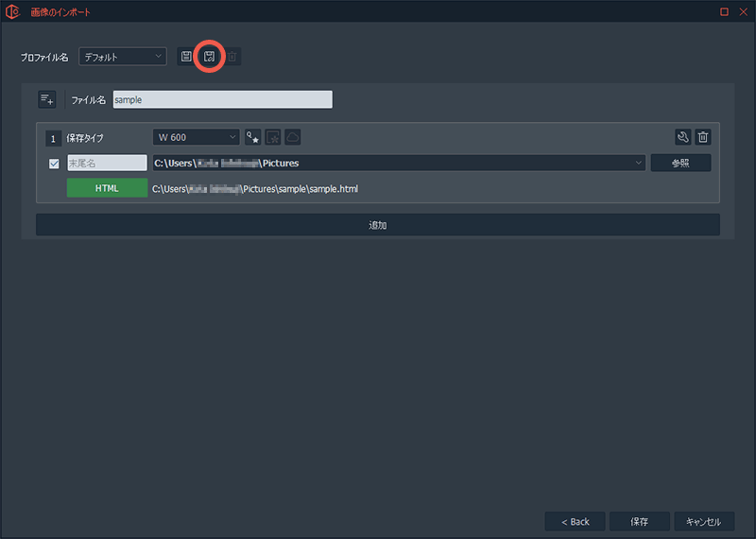The width and height of the screenshot is (756, 539).
Task: Click the key-star icon next to W 600
Action: 252,137
